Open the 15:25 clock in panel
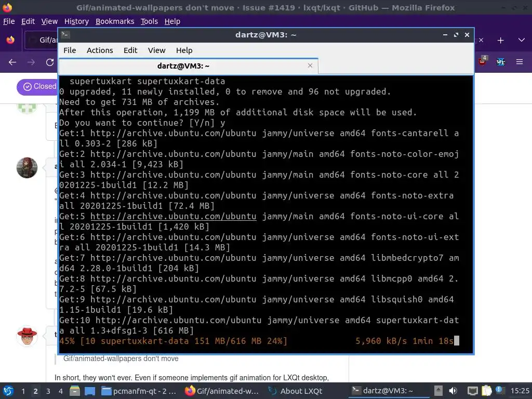Screen dimensions: 532x399 click(x=520, y=391)
